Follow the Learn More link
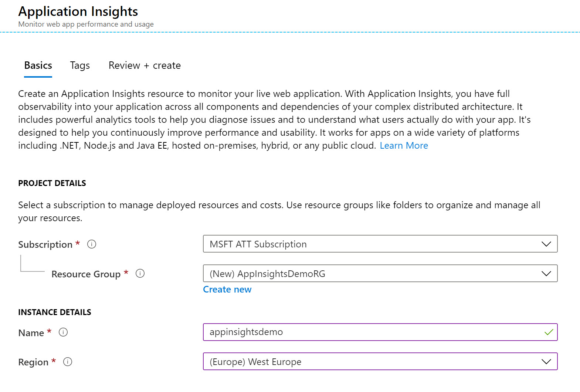 click(404, 145)
